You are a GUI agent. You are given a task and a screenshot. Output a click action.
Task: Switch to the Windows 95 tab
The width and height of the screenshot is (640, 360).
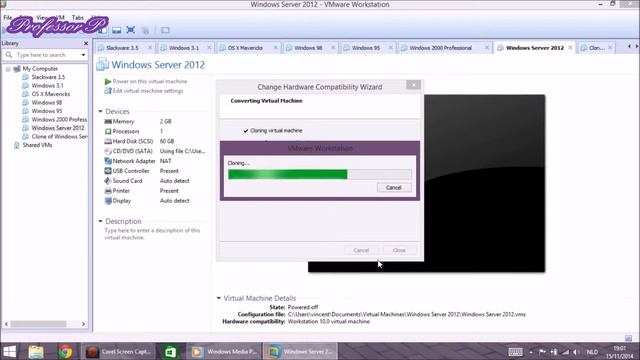coord(366,48)
